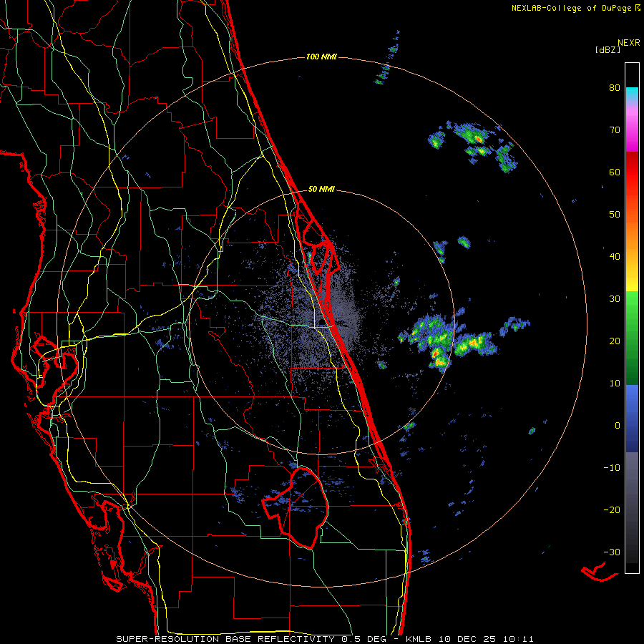Click the 100 NMI range ring label
This screenshot has height=644, width=644.
tap(321, 57)
